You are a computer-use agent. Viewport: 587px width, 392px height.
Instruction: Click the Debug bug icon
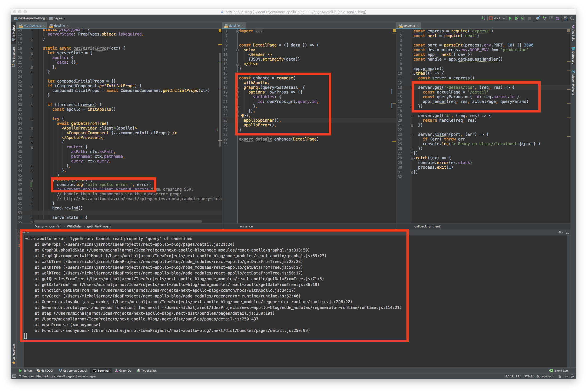pyautogui.click(x=516, y=18)
